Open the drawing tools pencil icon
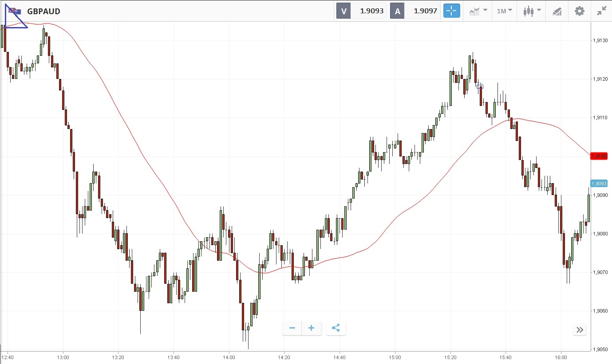 click(x=557, y=11)
